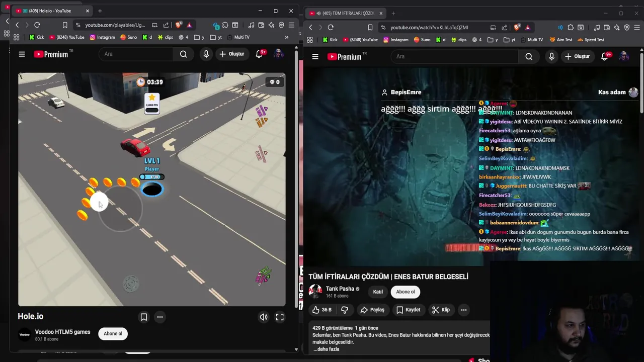Click Brave Shields icon in left window
Image resolution: width=644 pixels, height=362 pixels.
[x=178, y=25]
